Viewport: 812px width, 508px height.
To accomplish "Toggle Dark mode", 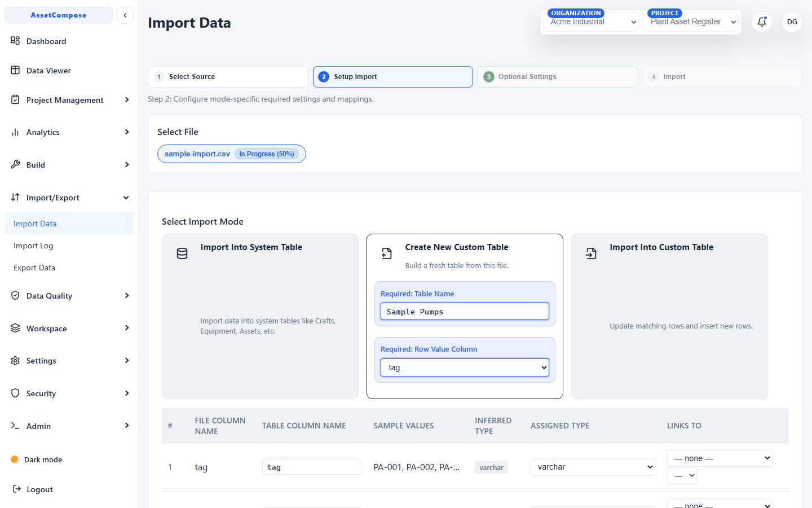I will point(37,459).
